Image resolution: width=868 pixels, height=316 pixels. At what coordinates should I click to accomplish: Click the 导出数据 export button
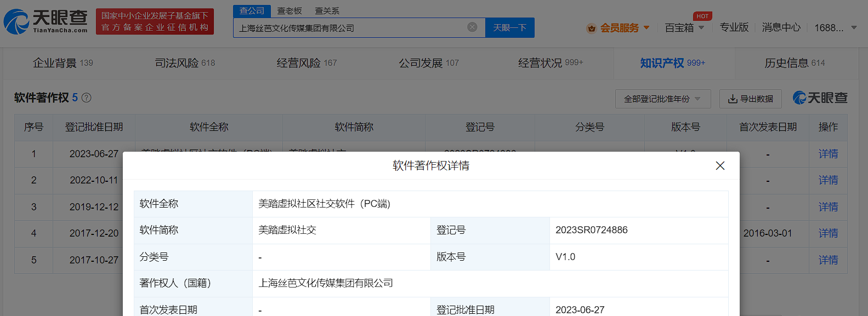751,99
